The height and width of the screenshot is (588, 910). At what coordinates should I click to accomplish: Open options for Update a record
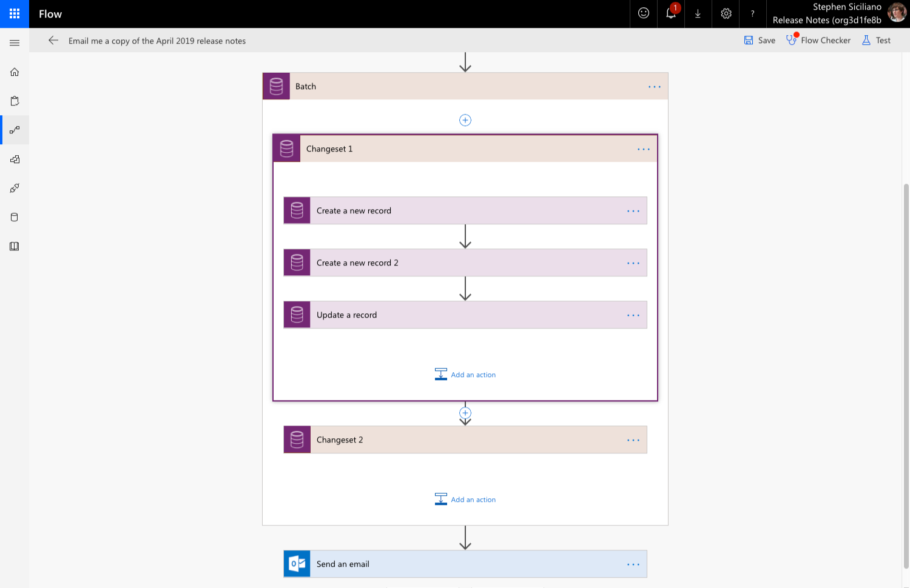633,315
